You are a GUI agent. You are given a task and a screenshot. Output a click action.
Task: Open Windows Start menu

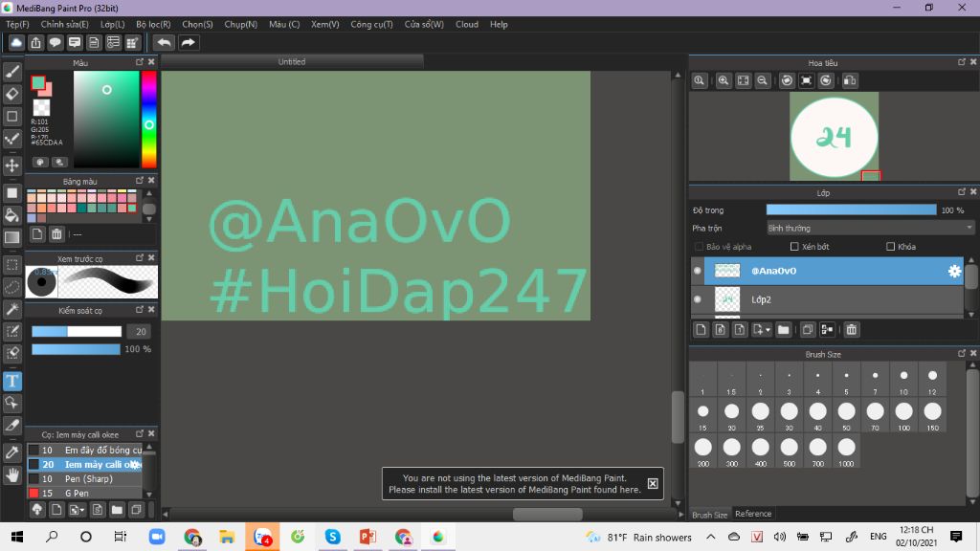(17, 537)
